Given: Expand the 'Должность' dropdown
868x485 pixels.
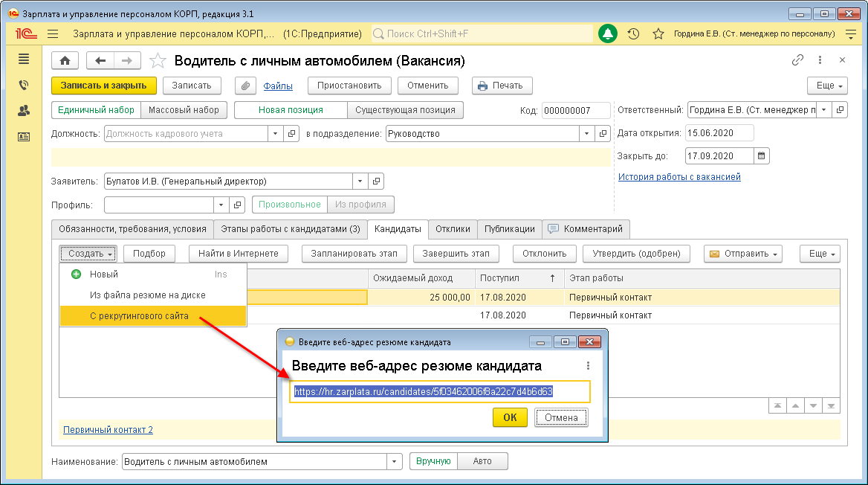Looking at the screenshot, I should (275, 134).
